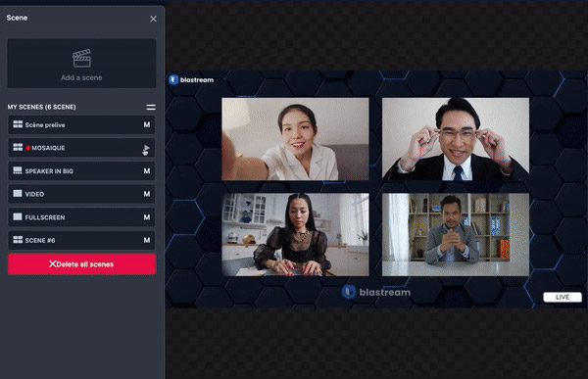Viewport: 588px width, 379px height.
Task: Click the VIDEO scene layout icon
Action: point(18,194)
